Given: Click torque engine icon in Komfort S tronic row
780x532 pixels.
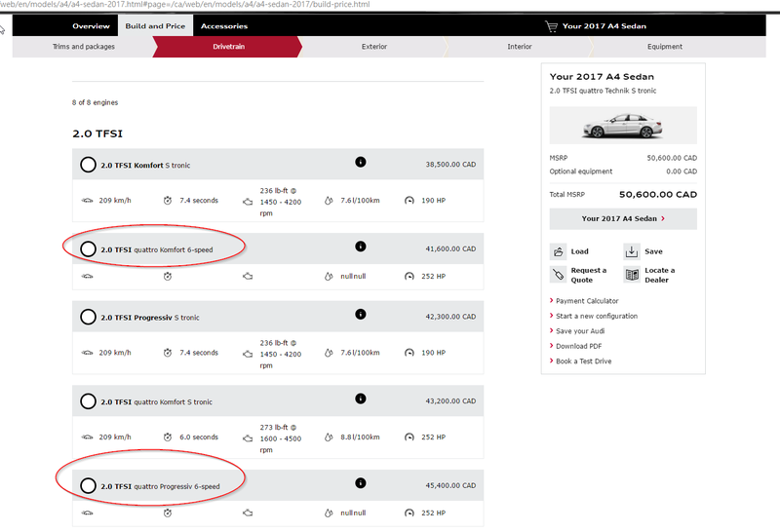Looking at the screenshot, I should [x=248, y=202].
